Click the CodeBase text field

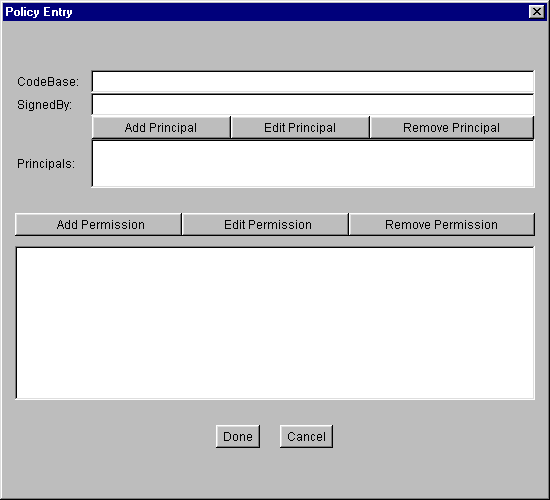pyautogui.click(x=313, y=81)
